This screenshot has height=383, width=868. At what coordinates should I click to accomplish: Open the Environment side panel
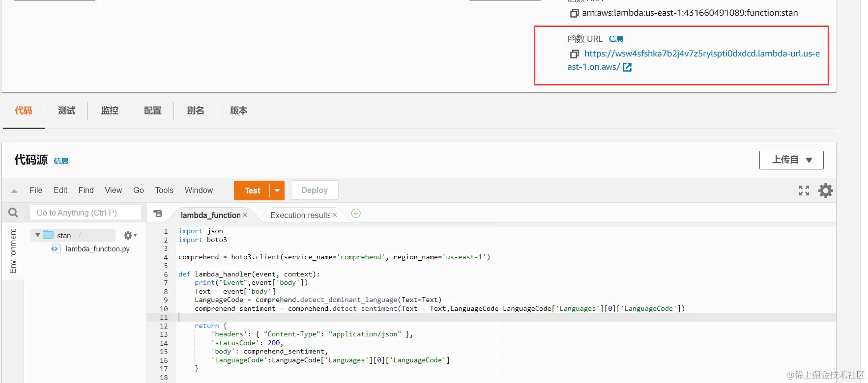13,251
